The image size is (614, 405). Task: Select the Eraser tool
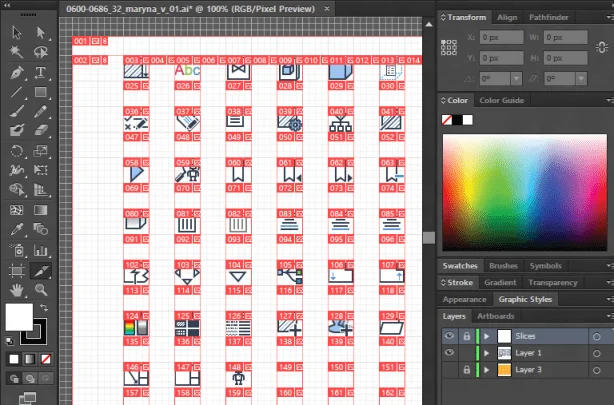click(40, 130)
